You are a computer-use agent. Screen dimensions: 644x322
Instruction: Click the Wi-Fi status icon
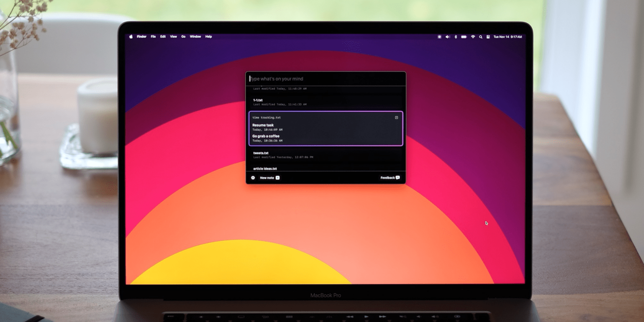pyautogui.click(x=473, y=37)
